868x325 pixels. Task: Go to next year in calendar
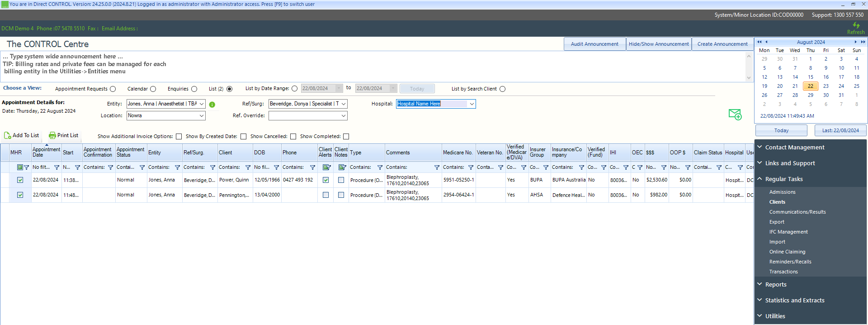click(x=863, y=42)
